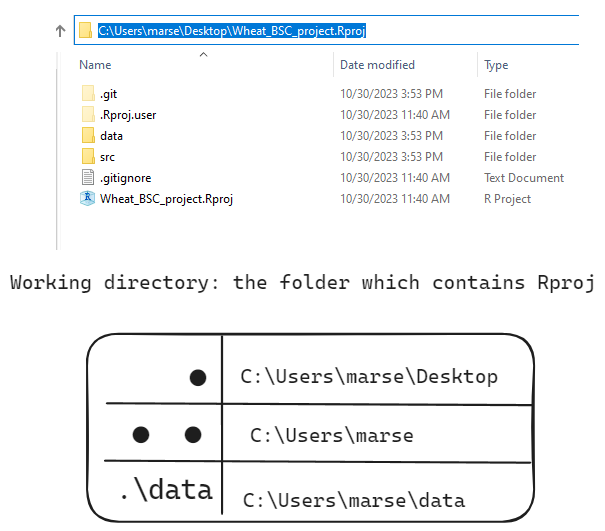Select the .gitignore file name
The image size is (605, 531).
coord(126,178)
